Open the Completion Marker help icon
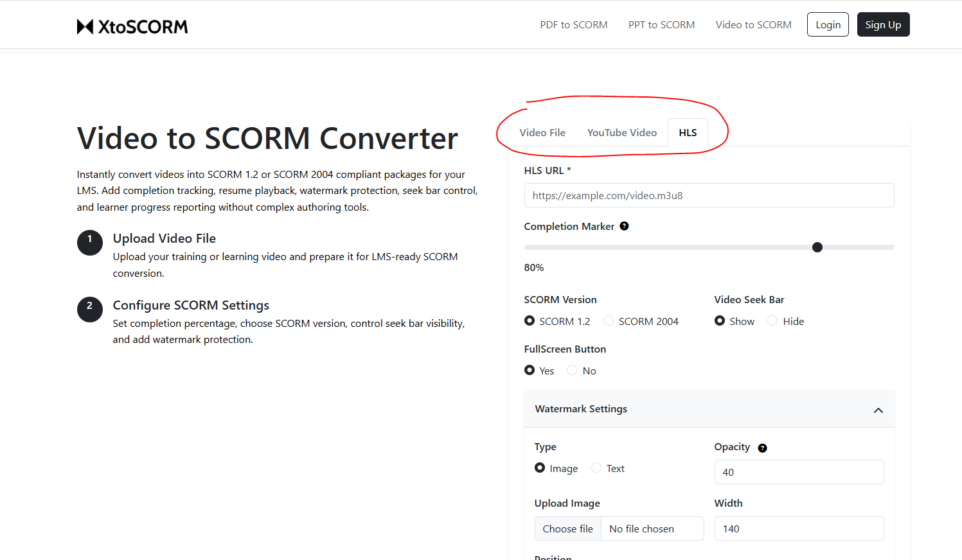Screen dimensions: 962x560 [624, 226]
